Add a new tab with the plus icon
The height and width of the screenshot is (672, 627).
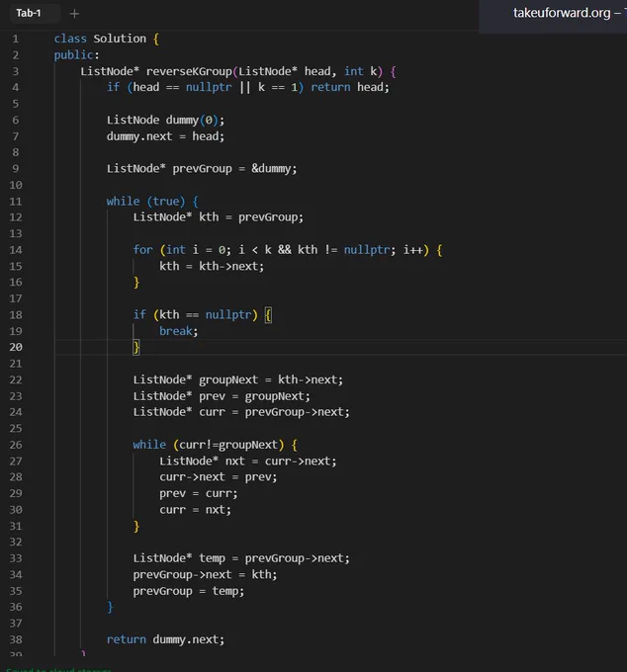tap(74, 14)
